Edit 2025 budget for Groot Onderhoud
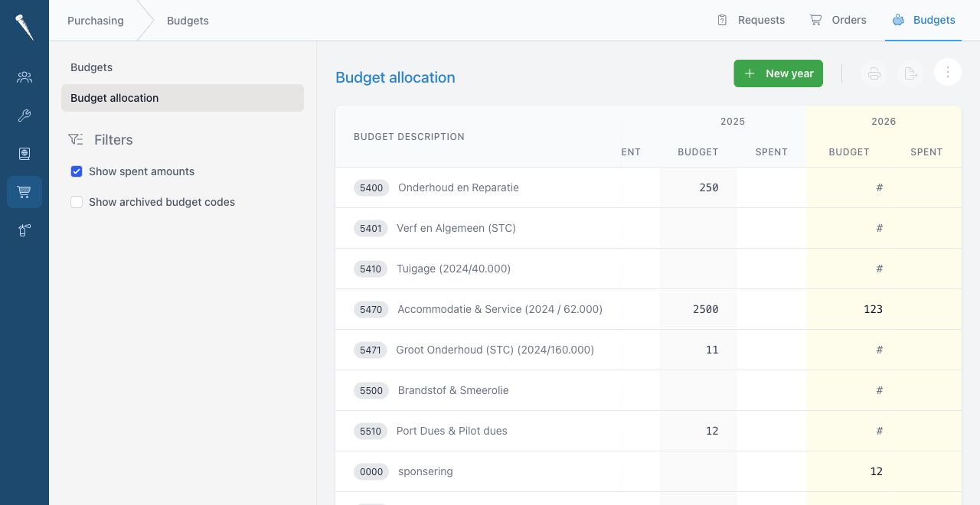The image size is (980, 505). coord(698,350)
